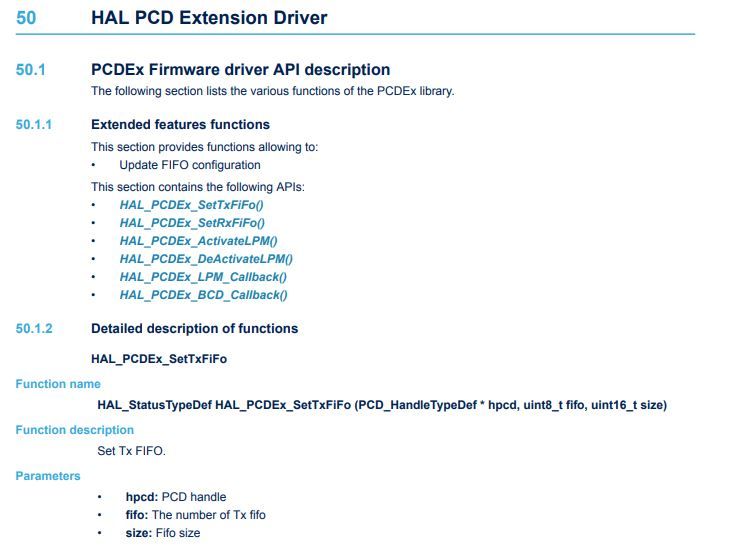Click parameter line 'hpcd: PCD handle'
736x550 pixels.
pyautogui.click(x=176, y=497)
